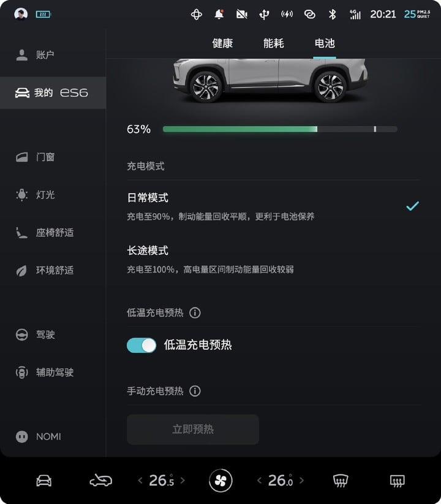The image size is (441, 504).
Task: Open the fan climate control icon
Action: click(221, 481)
